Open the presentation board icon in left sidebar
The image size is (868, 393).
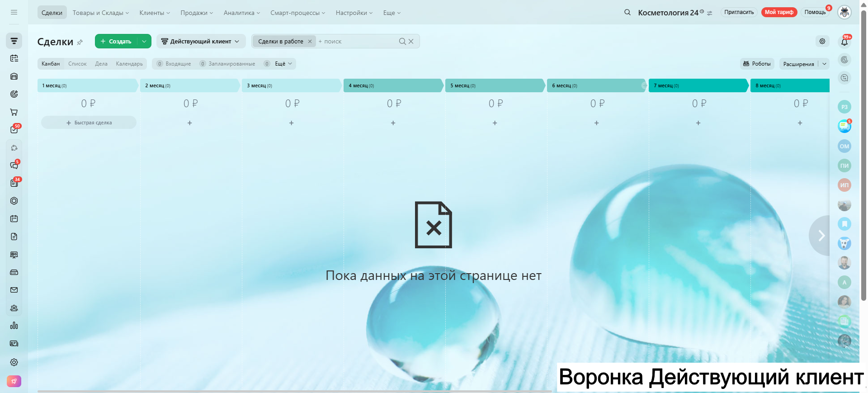pyautogui.click(x=14, y=255)
